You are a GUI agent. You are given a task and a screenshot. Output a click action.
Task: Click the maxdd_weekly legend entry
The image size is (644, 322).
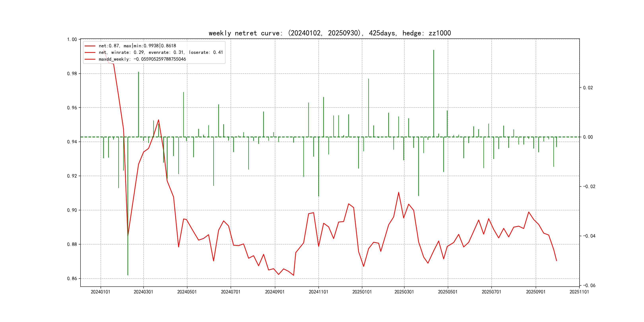(142, 59)
